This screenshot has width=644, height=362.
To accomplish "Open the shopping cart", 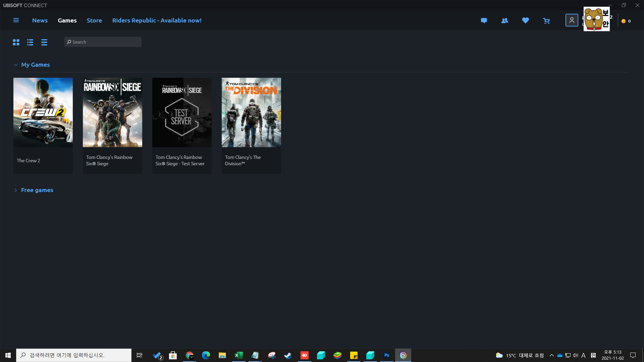I will pos(546,21).
